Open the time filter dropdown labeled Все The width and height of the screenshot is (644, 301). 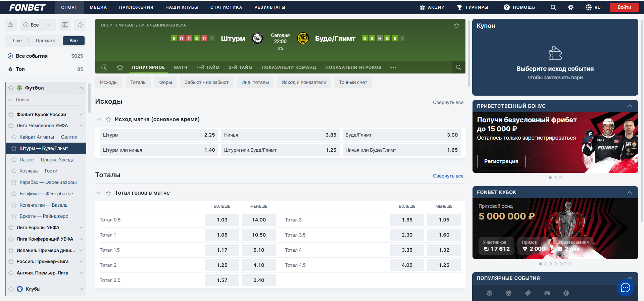(x=37, y=25)
